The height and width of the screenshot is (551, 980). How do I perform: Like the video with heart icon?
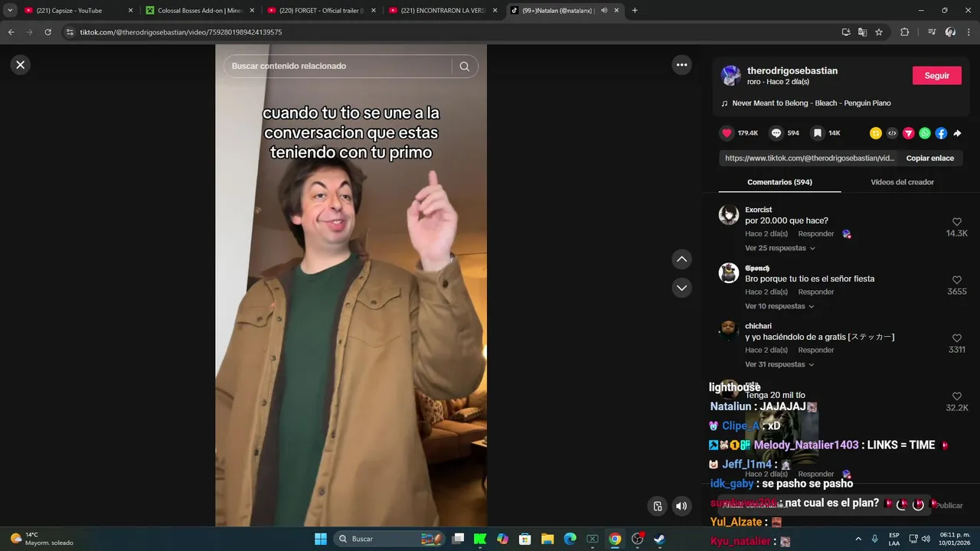(727, 133)
